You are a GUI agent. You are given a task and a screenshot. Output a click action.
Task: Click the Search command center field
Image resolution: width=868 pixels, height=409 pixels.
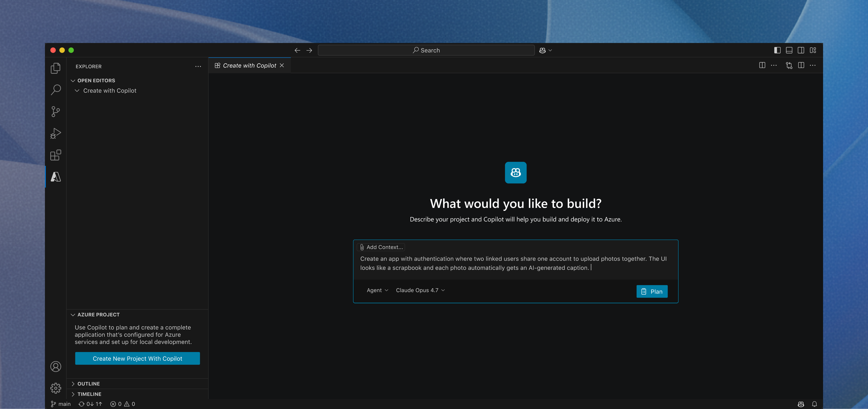click(x=426, y=51)
